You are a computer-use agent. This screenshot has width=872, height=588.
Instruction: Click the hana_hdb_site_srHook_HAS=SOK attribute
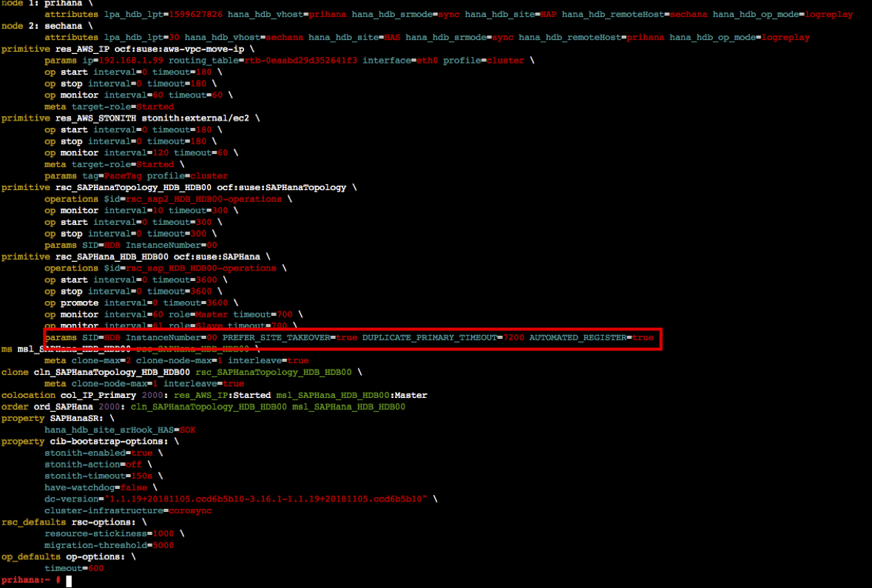click(119, 430)
